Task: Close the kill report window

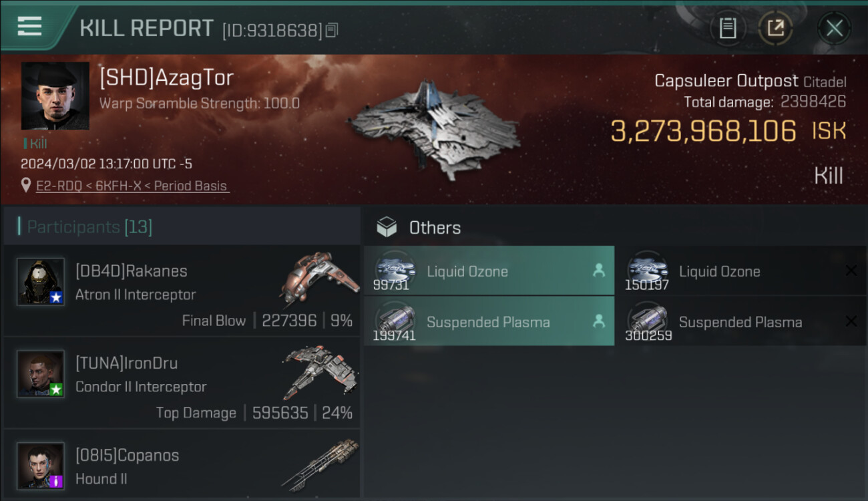Action: pos(834,28)
